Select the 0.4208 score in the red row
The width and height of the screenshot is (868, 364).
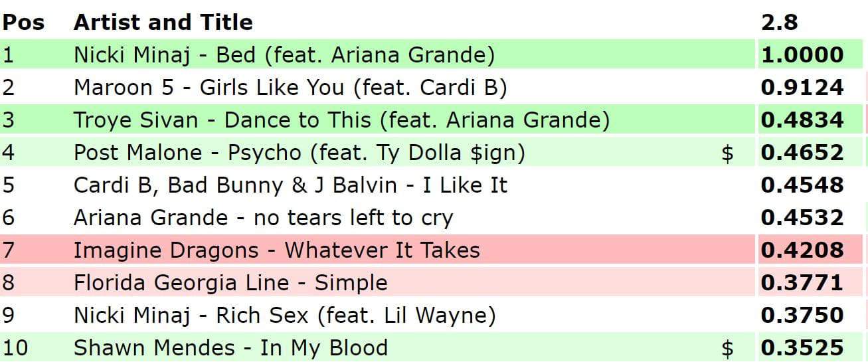pyautogui.click(x=802, y=250)
